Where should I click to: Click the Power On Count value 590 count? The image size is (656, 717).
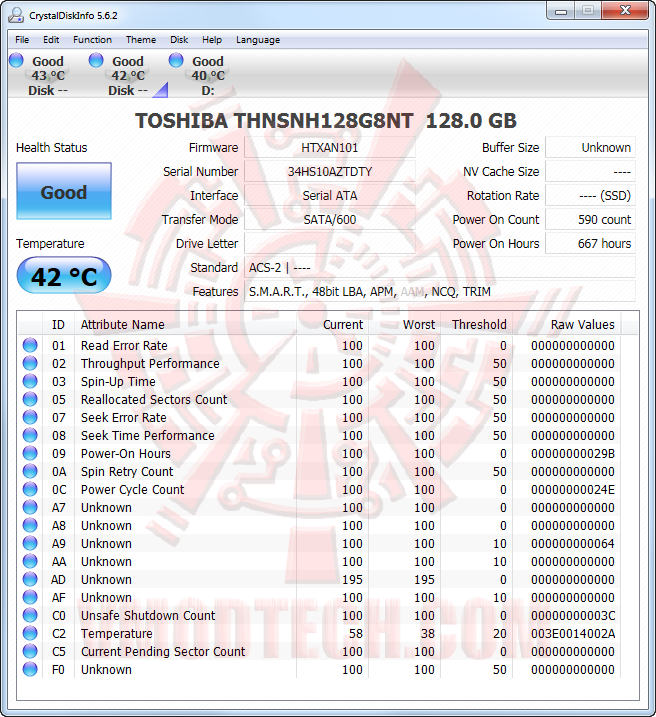(590, 219)
